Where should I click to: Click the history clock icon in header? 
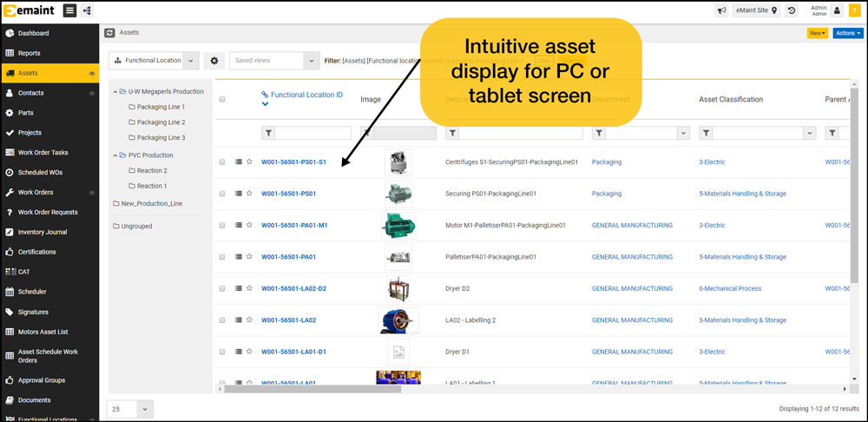point(792,10)
